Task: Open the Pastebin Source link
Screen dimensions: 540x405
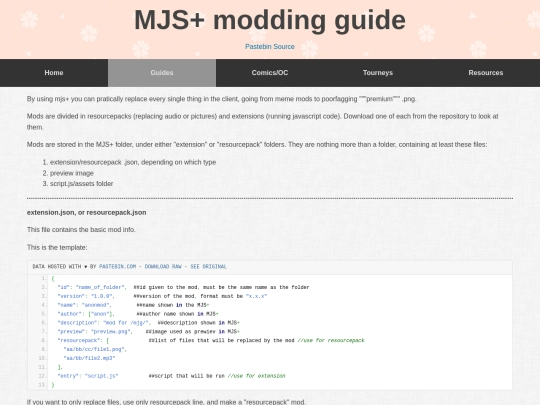Action: point(270,46)
